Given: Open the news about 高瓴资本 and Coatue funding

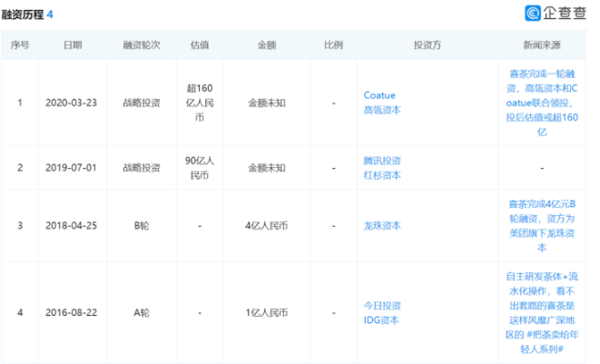Looking at the screenshot, I should click(x=541, y=102).
